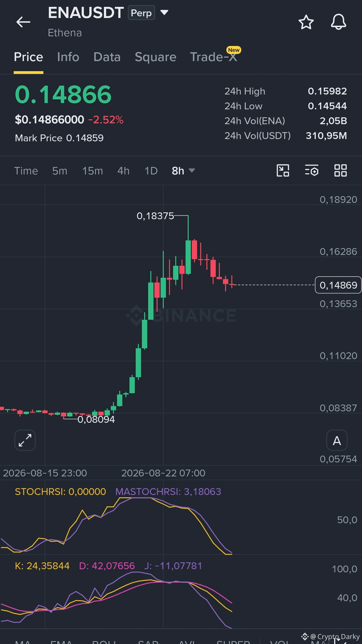This screenshot has width=362, height=644.
Task: Select the 4h interval
Action: (123, 171)
